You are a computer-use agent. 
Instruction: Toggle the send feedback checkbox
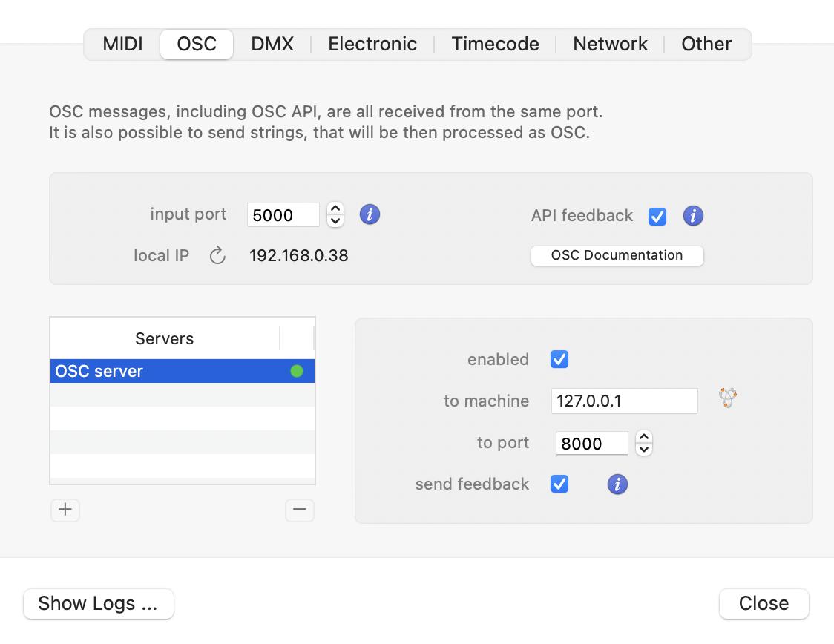click(x=559, y=484)
